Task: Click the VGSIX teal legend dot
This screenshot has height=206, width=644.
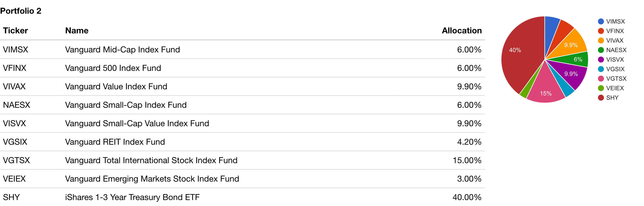Action: [601, 69]
